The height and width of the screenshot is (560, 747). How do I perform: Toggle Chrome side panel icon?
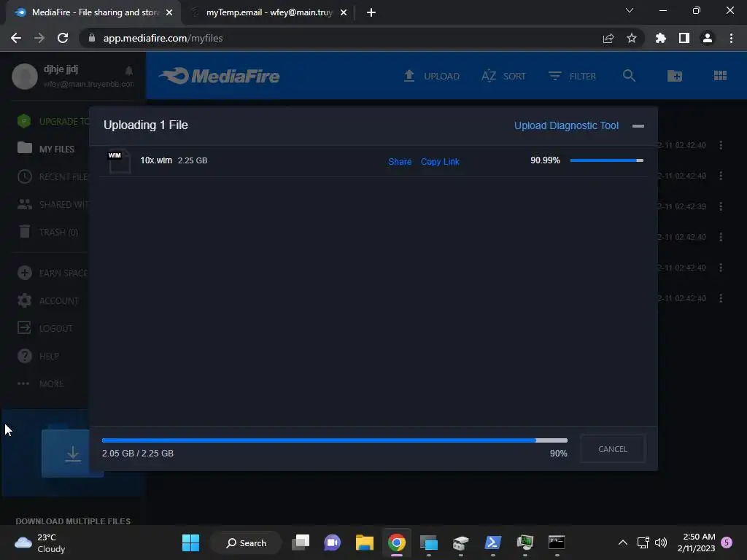pos(684,38)
